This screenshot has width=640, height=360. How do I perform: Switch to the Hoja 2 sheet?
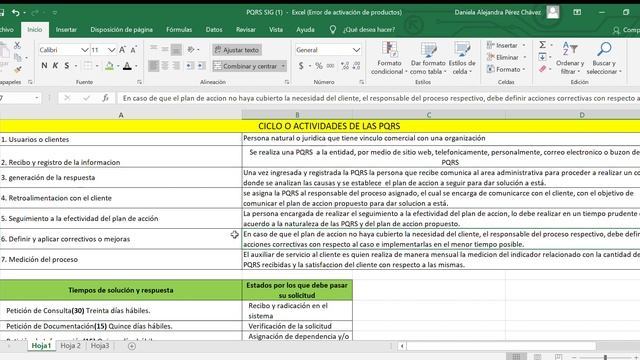[71, 346]
